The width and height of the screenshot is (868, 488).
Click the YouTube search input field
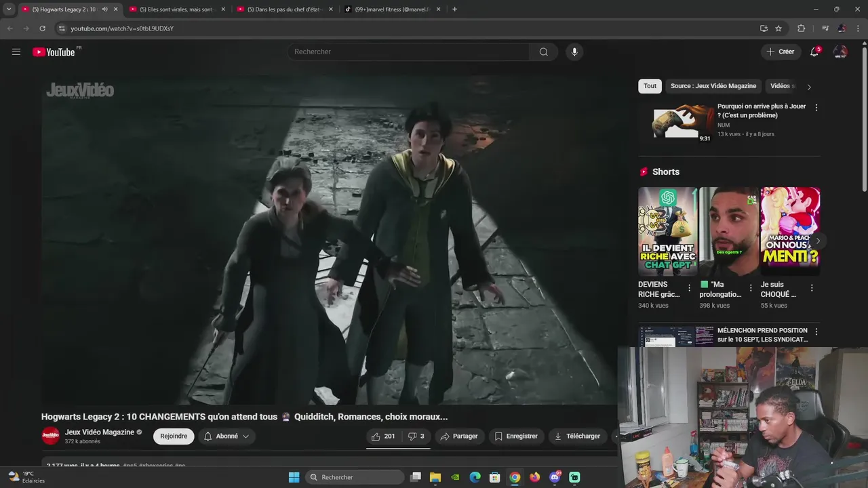pos(408,52)
